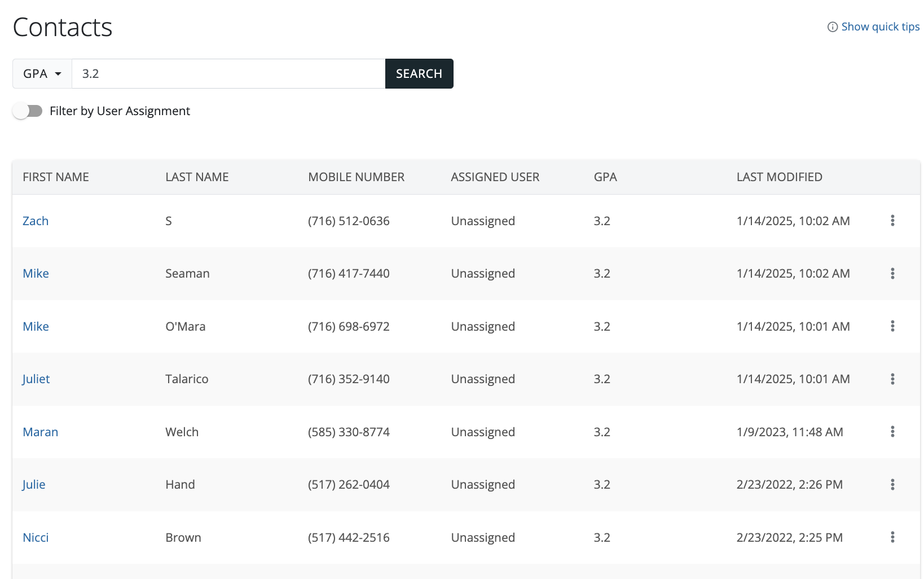Screen dimensions: 924x579
Task: Toggle Filter by User Assignment switch
Action: pos(28,111)
